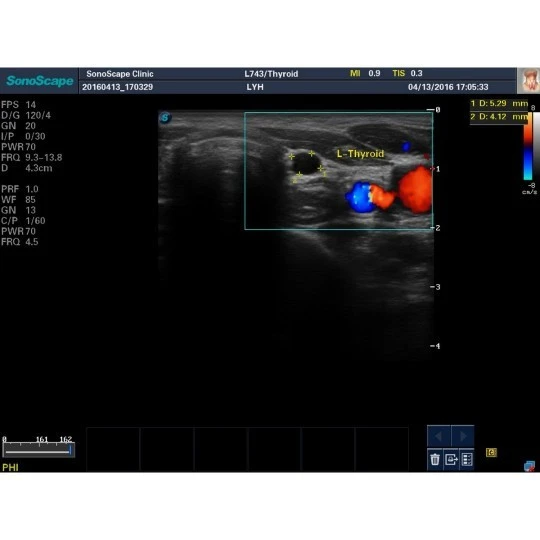Click the upper-left caliper cross on nodule
540x540 pixels.
tap(292, 157)
